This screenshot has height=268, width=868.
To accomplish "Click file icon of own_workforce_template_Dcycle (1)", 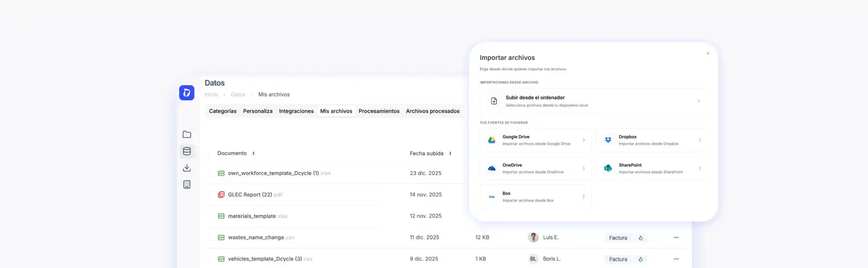I will click(x=221, y=173).
